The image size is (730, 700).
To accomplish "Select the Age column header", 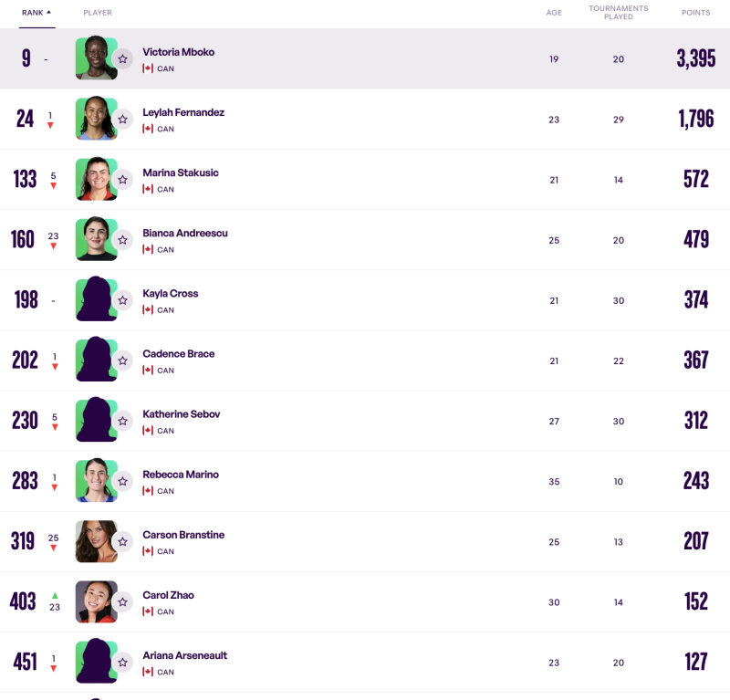I will 554,13.
